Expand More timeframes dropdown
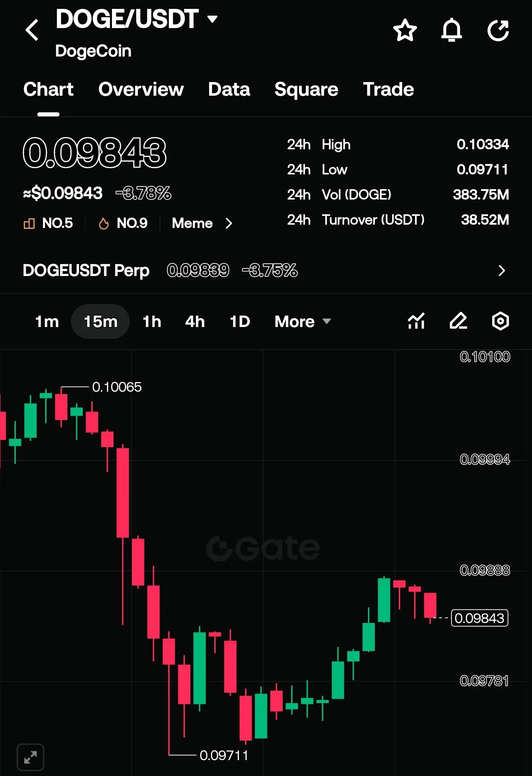532x776 pixels. click(303, 321)
